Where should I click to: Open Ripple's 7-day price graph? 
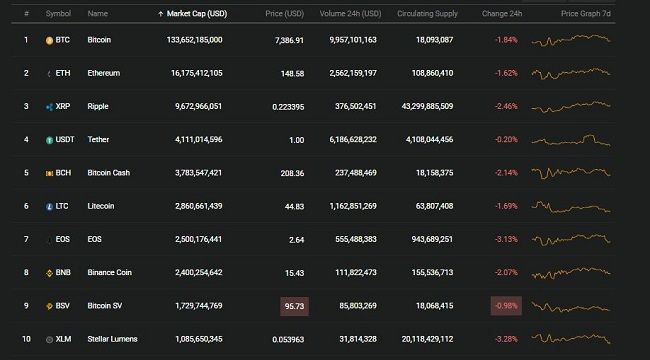[x=571, y=107]
